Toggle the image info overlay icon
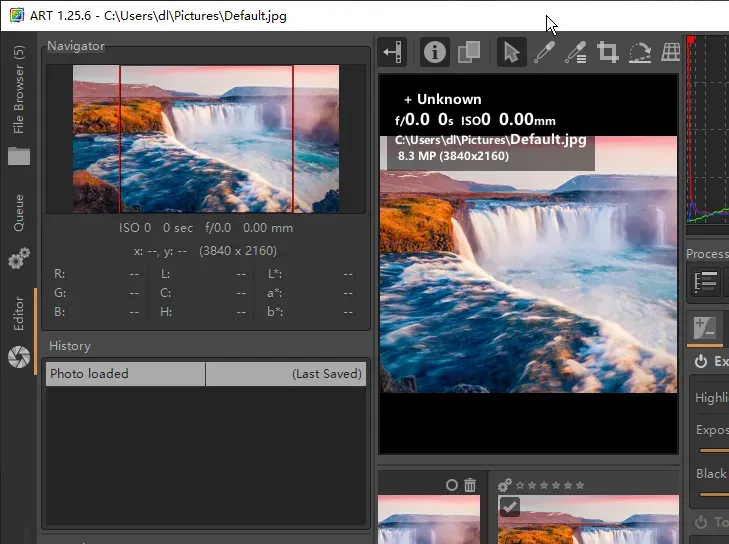 (434, 52)
